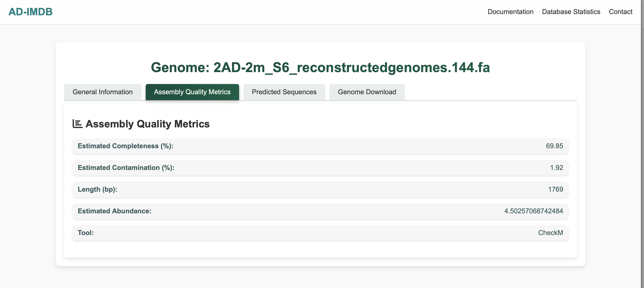Click the Estimated Completeness (%) label
This screenshot has width=644, height=288.
coord(125,146)
